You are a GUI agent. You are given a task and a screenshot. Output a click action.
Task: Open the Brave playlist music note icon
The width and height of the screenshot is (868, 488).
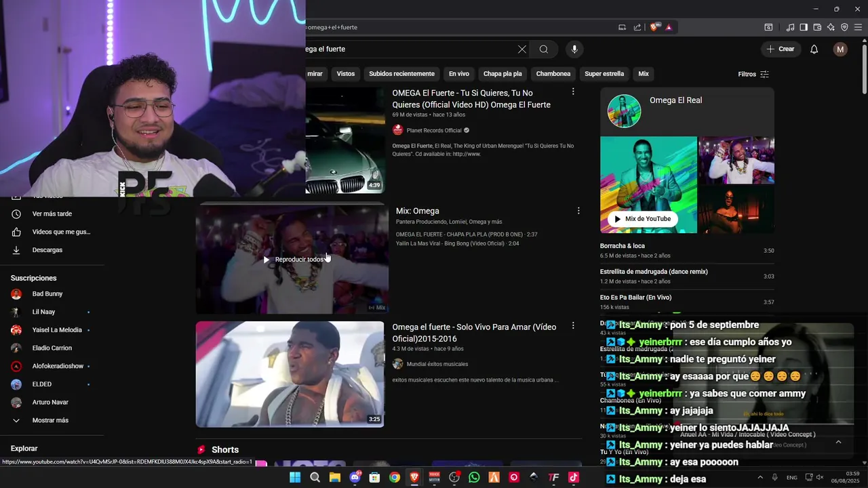790,27
